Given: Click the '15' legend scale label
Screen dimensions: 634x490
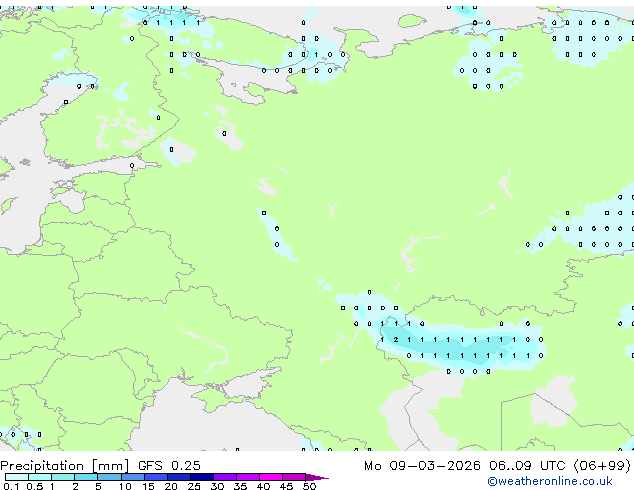Looking at the screenshot, I should (148, 486).
